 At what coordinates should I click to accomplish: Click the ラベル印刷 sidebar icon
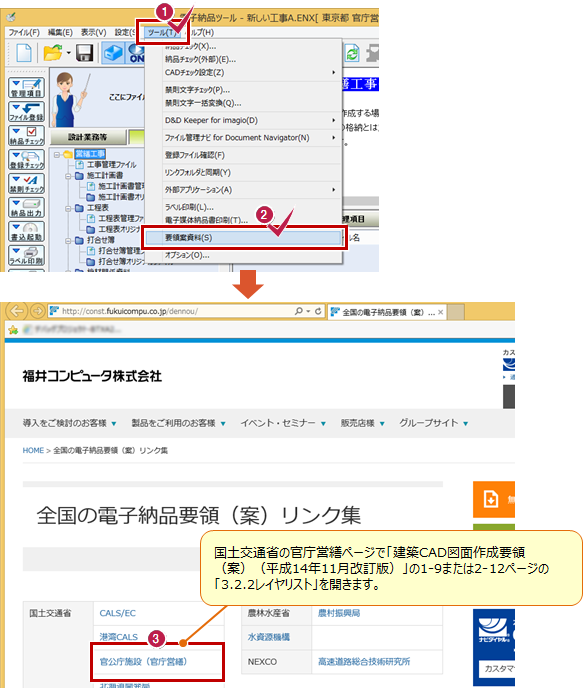(x=27, y=255)
